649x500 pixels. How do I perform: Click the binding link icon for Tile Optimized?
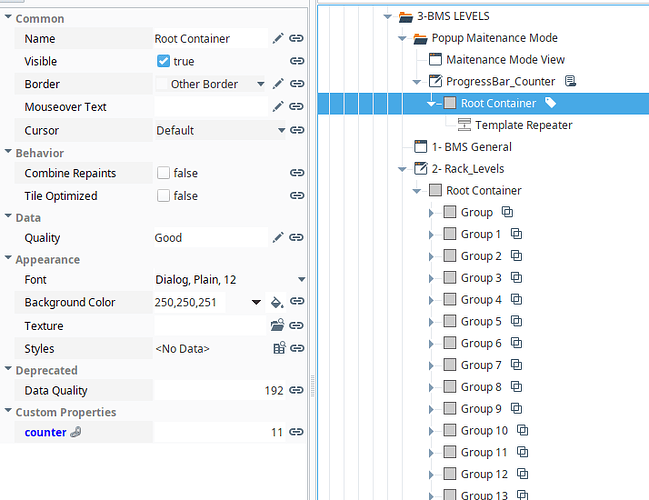296,196
